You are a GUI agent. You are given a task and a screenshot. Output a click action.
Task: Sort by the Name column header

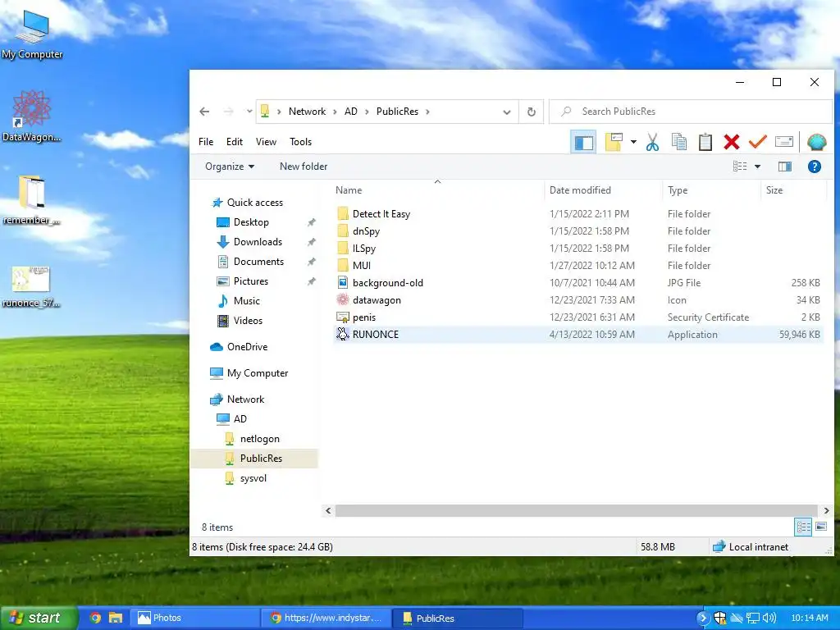coord(437,190)
